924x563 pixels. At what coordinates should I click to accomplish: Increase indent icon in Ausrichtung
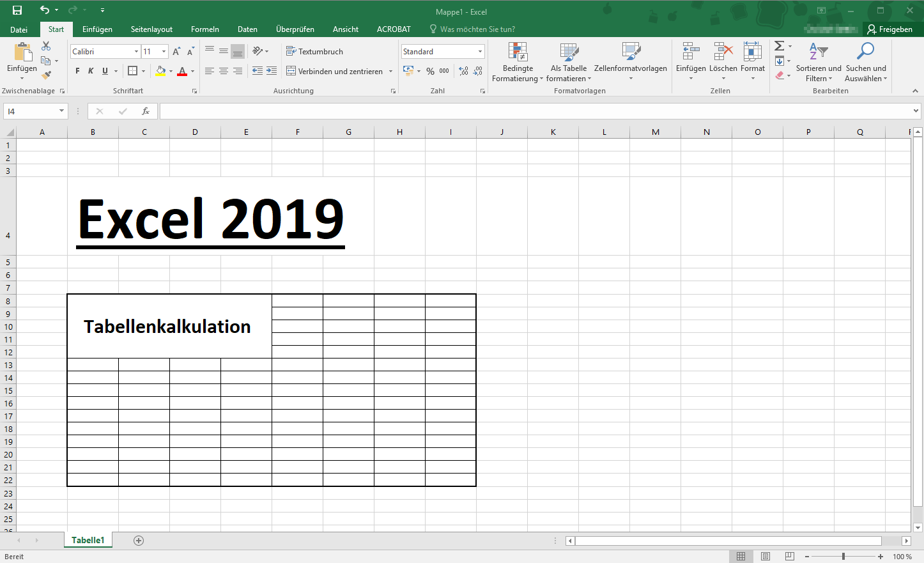click(x=272, y=71)
